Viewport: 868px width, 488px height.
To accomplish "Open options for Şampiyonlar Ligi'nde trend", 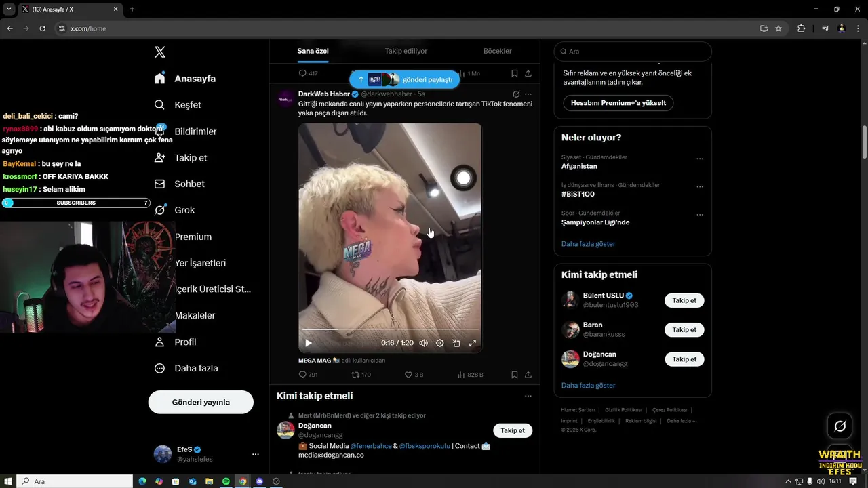I will click(x=700, y=215).
